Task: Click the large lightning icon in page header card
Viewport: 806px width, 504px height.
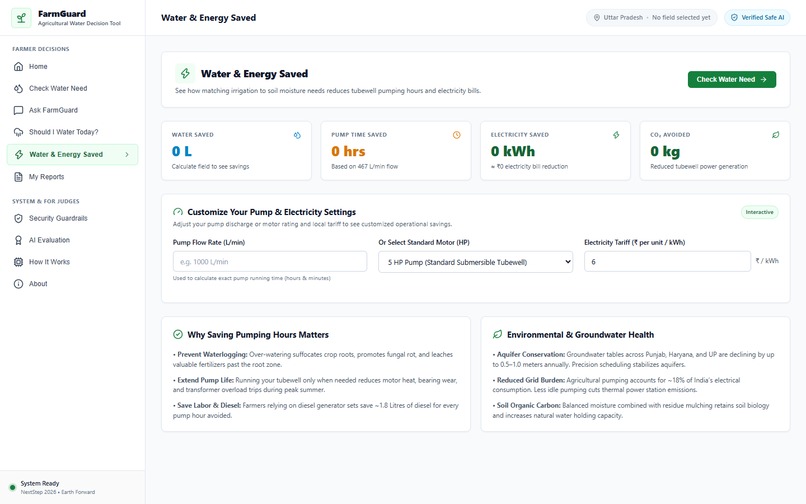Action: click(x=185, y=74)
